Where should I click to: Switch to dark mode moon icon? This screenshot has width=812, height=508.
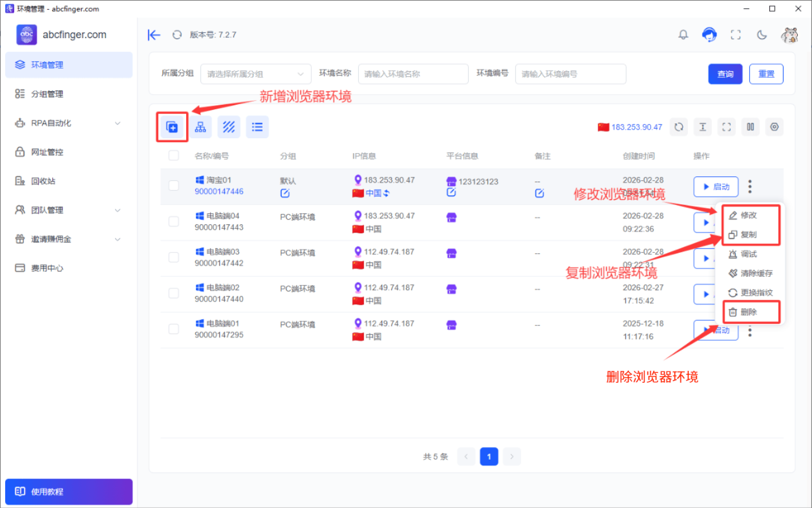[762, 35]
